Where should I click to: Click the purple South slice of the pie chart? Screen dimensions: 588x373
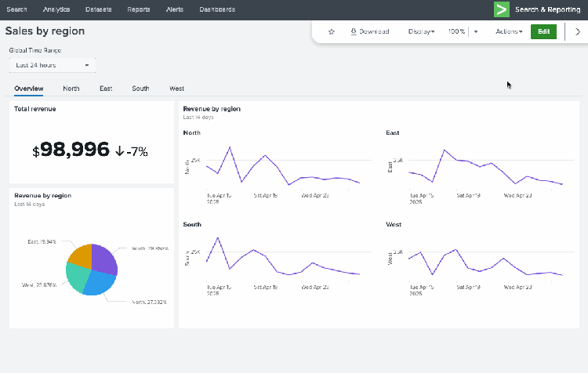pos(105,259)
